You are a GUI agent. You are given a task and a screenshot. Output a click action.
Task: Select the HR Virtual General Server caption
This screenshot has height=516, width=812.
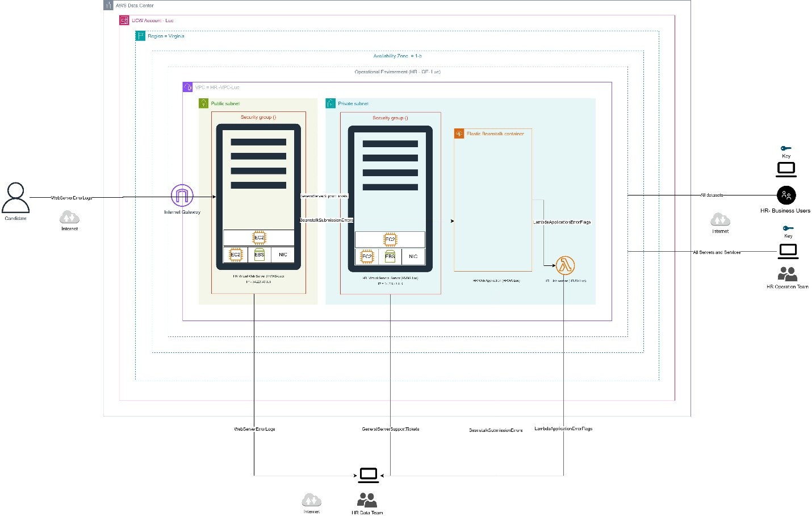pos(390,278)
